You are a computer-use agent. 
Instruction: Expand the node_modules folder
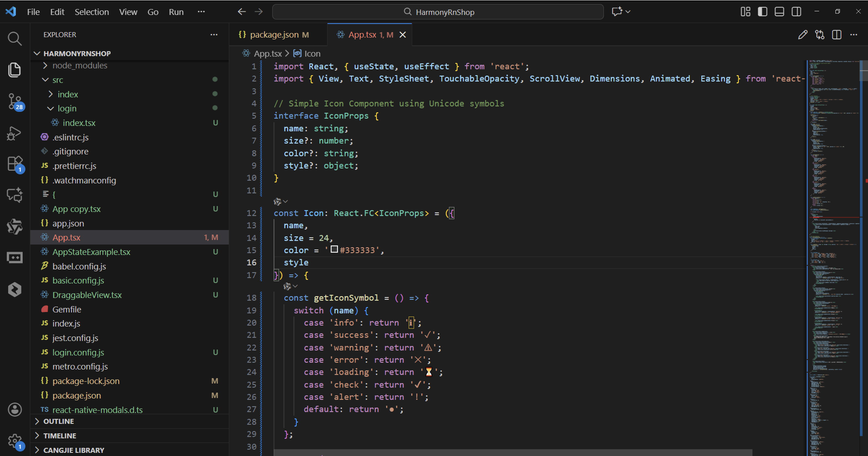(x=80, y=65)
